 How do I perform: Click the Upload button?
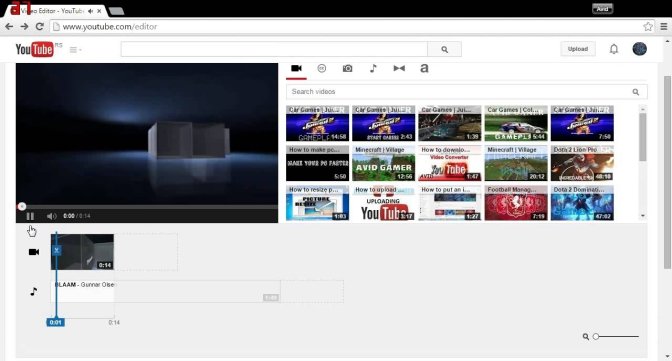[x=577, y=49]
